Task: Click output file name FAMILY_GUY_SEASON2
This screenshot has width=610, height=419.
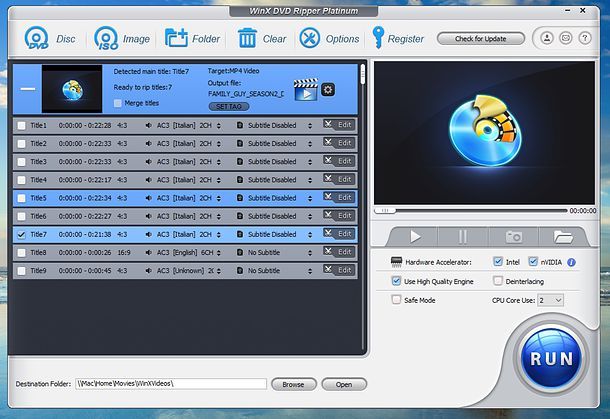Action: click(246, 94)
